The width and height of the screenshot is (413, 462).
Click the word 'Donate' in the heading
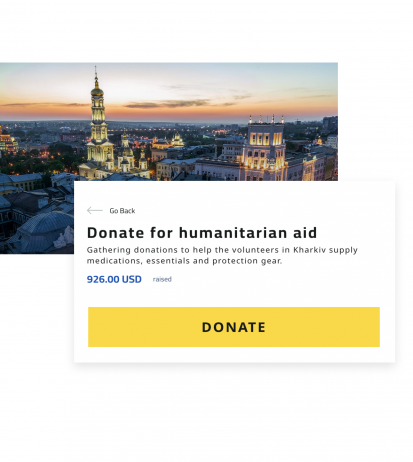[115, 233]
